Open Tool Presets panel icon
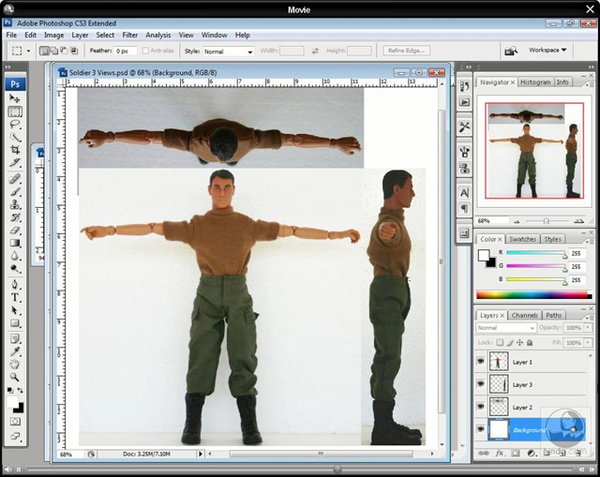 point(464,127)
